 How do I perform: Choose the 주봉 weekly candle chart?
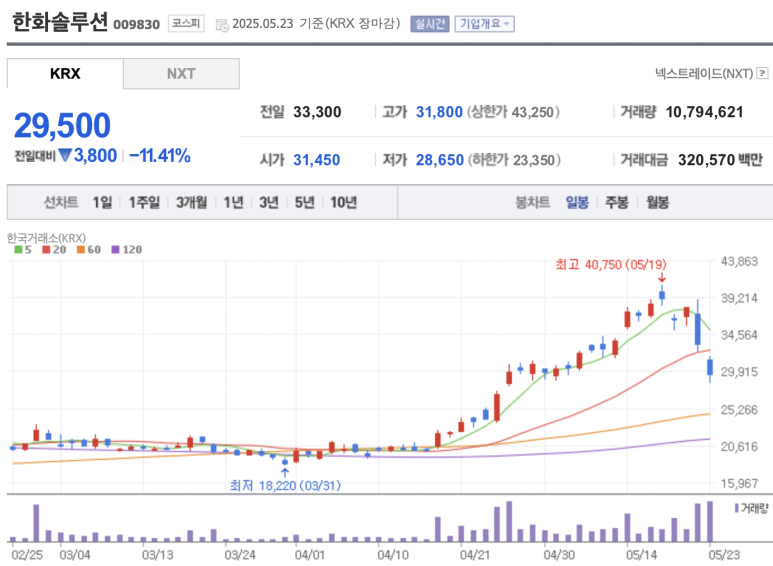[x=617, y=202]
